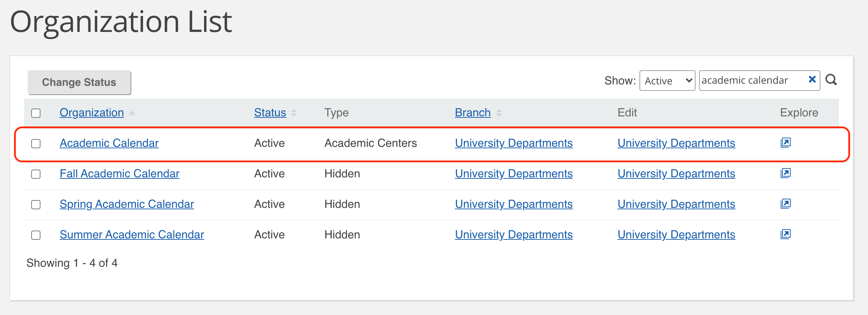Open Edit link in Spring Academic Calendar row
Screen dimensions: 868x315
tap(676, 204)
